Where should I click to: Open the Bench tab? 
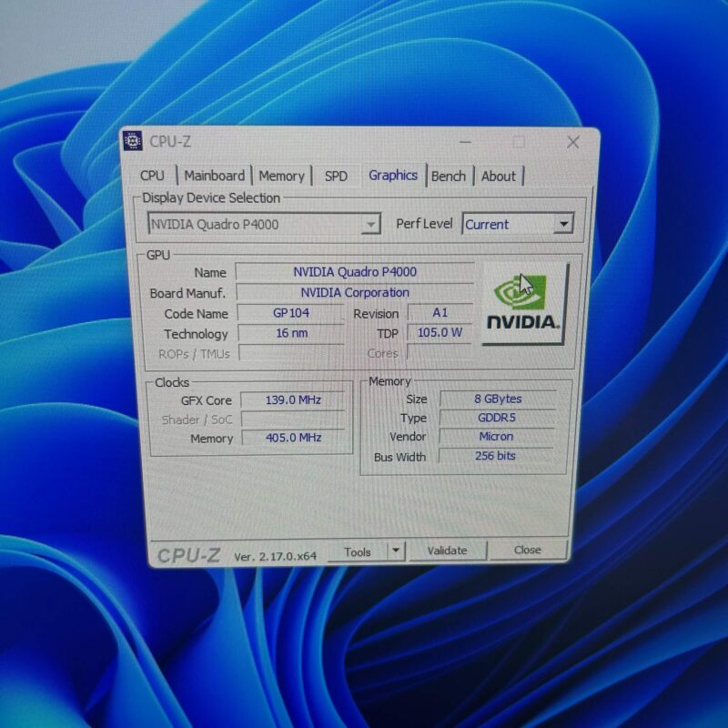(x=449, y=177)
